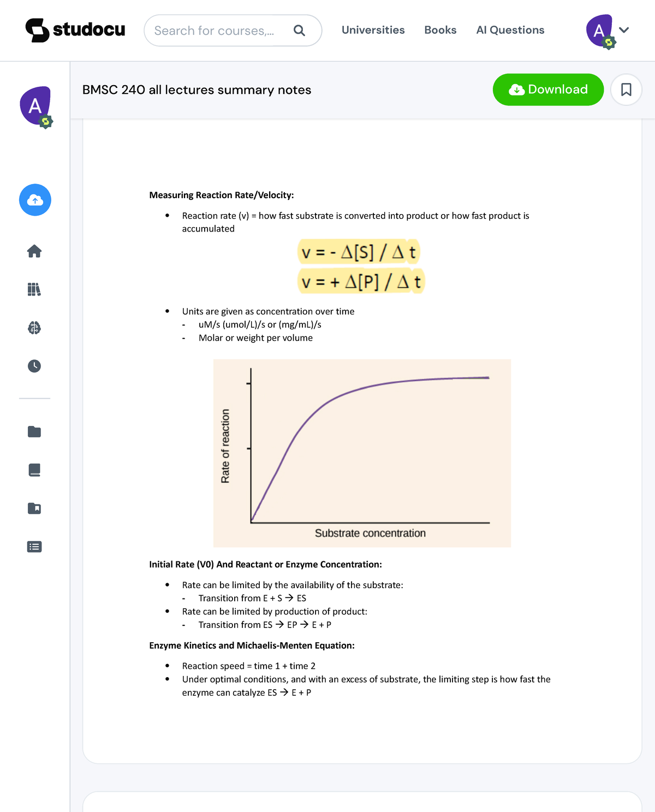Open the Universities menu

tap(373, 30)
